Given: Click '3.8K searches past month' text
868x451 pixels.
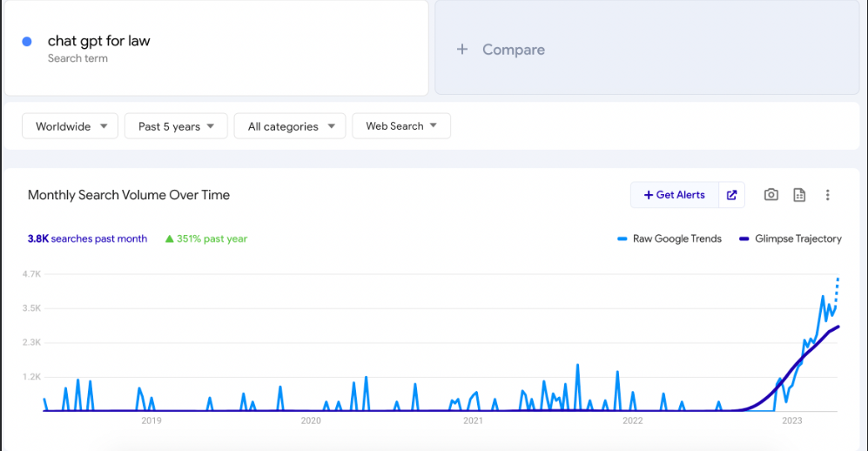Looking at the screenshot, I should point(87,239).
